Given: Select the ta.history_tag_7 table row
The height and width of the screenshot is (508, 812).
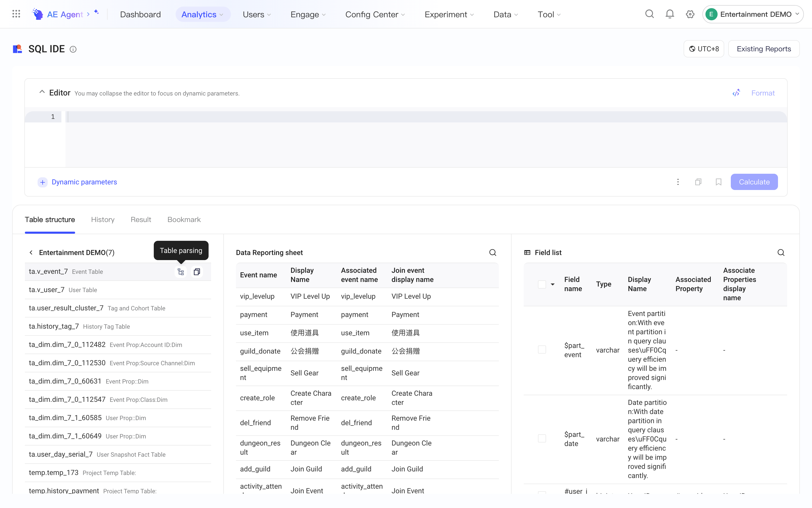Looking at the screenshot, I should [x=118, y=327].
